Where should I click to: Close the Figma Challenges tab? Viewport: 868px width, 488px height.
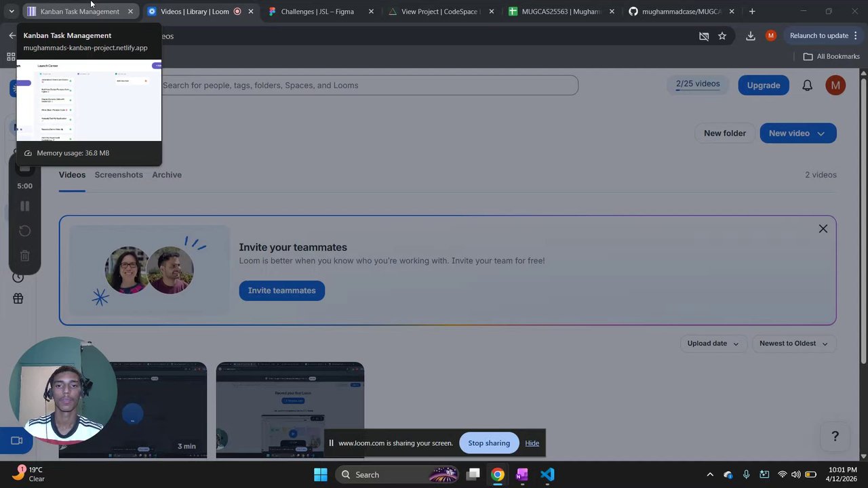[x=371, y=12]
